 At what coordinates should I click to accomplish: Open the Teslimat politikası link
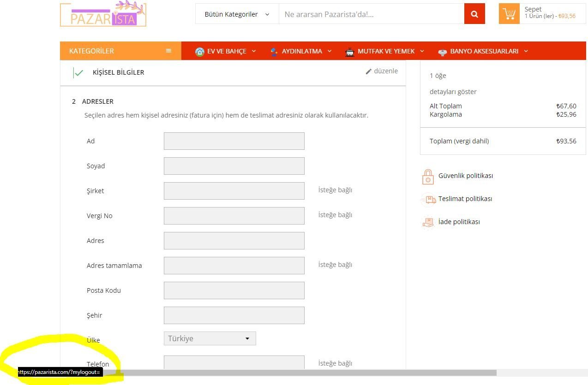click(x=465, y=199)
